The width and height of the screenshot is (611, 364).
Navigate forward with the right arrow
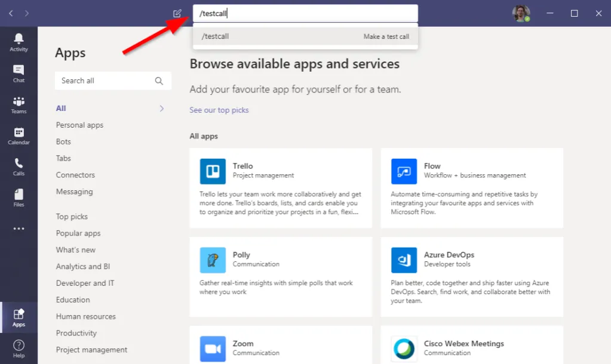pos(26,14)
